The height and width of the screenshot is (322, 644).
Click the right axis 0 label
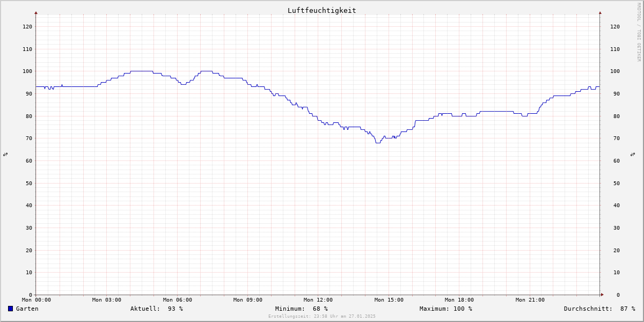[x=618, y=295]
